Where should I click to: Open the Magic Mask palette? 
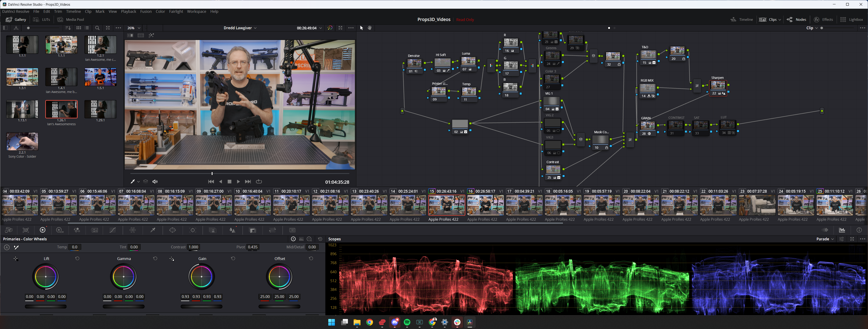[x=213, y=230]
